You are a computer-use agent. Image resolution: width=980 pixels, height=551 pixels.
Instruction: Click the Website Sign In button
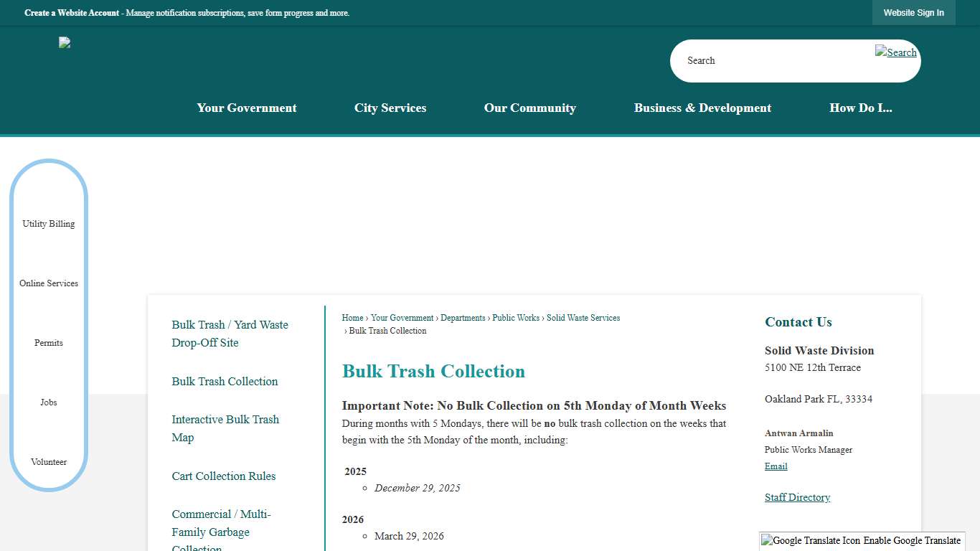[913, 12]
